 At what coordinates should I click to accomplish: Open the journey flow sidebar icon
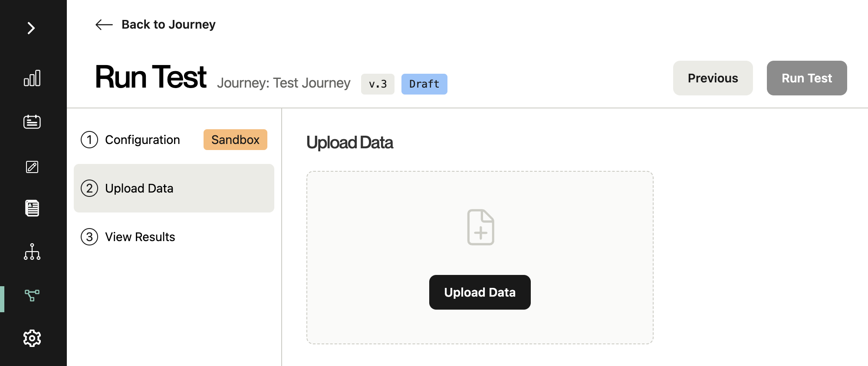click(x=32, y=295)
